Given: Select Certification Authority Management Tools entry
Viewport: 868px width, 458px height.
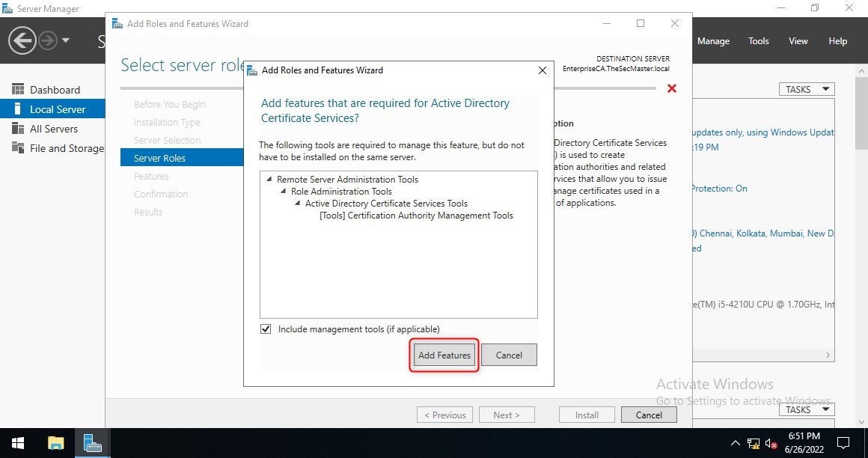Looking at the screenshot, I should [x=416, y=216].
